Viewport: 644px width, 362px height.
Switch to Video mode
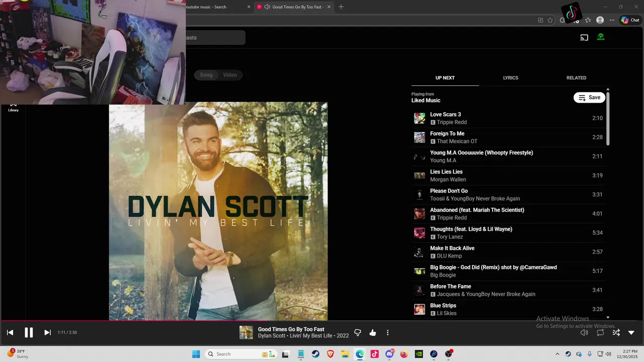pos(230,75)
